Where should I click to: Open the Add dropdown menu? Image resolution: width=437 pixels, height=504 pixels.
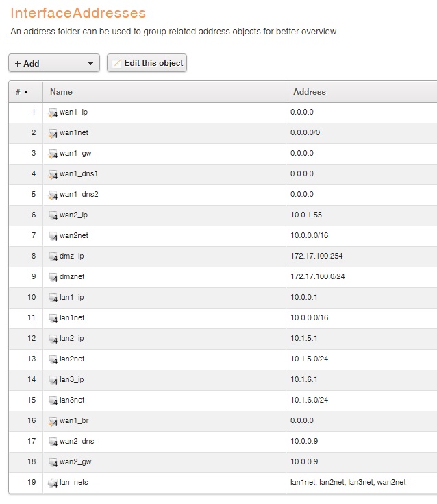pyautogui.click(x=53, y=63)
